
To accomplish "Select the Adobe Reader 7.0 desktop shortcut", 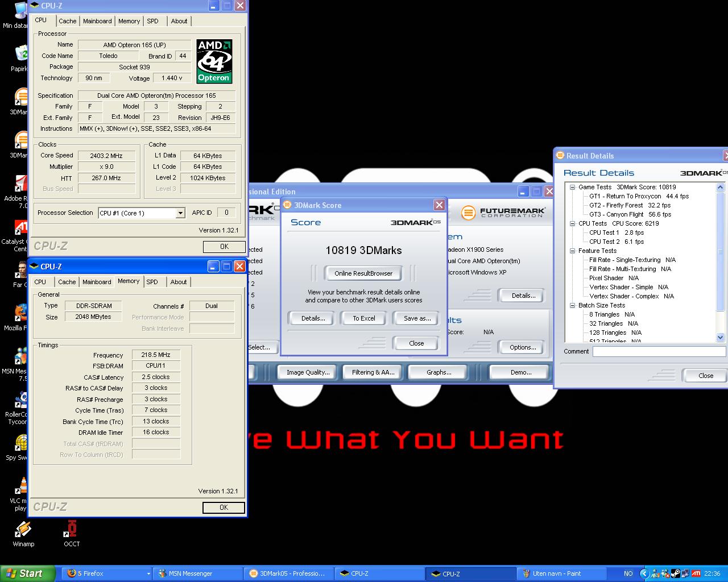I will tap(17, 191).
